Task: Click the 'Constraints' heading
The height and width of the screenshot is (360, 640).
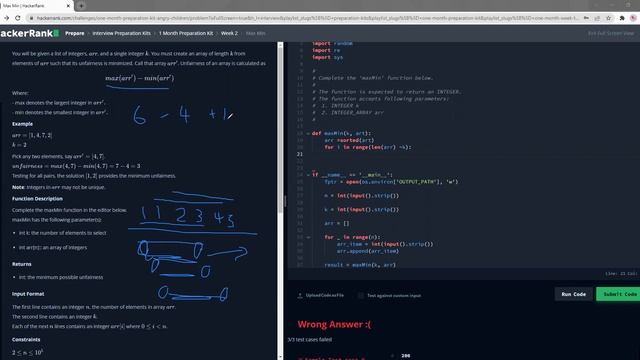Action: [x=26, y=340]
